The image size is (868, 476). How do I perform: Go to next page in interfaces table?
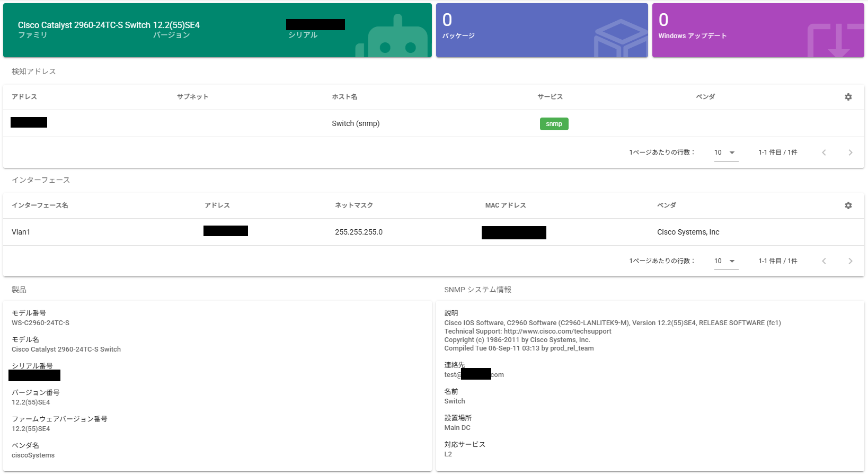coord(850,261)
